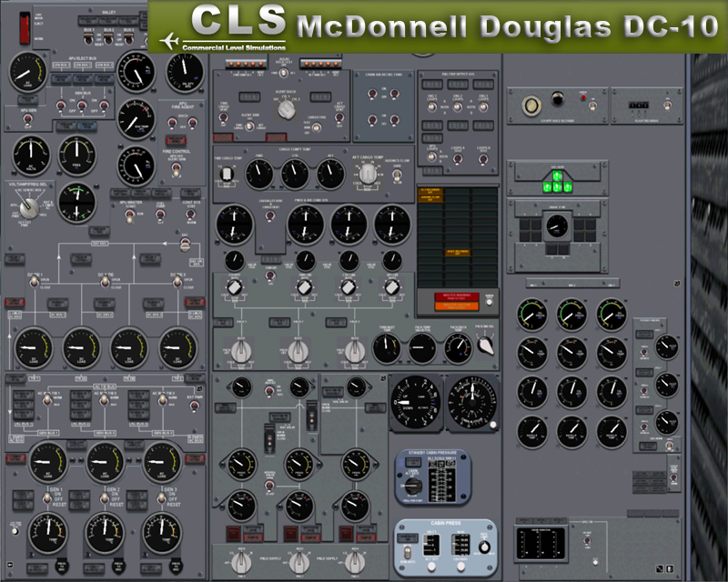Rotate the PACK 1 selector knob
728x582 pixels.
click(240, 351)
